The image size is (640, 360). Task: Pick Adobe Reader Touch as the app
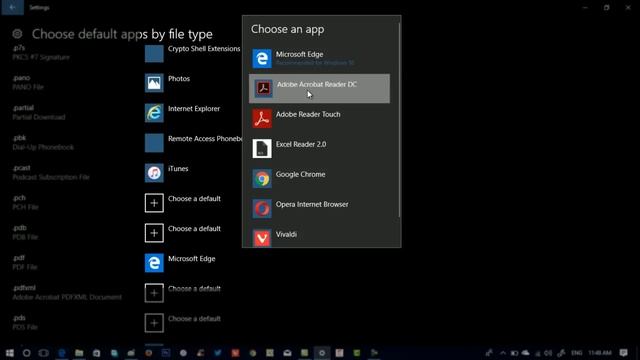[x=319, y=118]
